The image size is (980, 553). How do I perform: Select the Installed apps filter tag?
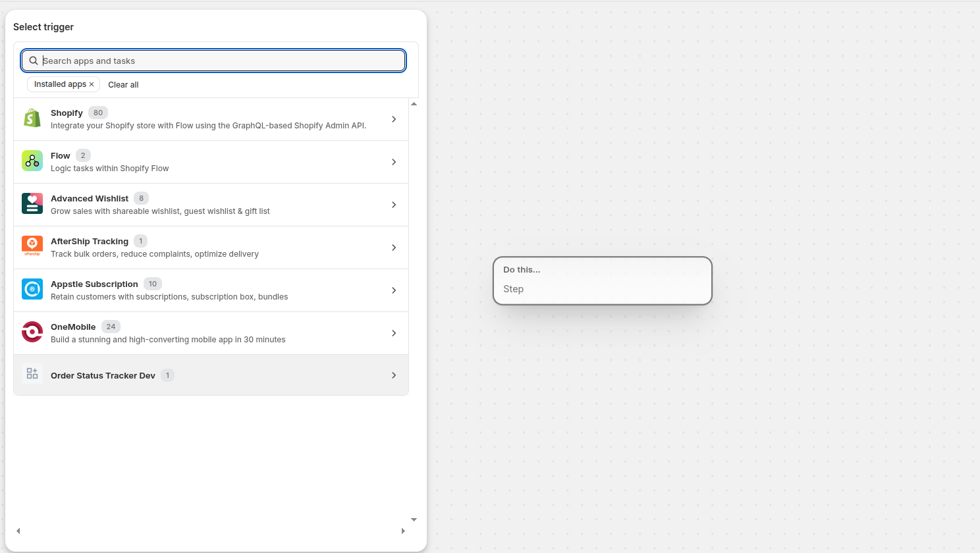64,84
